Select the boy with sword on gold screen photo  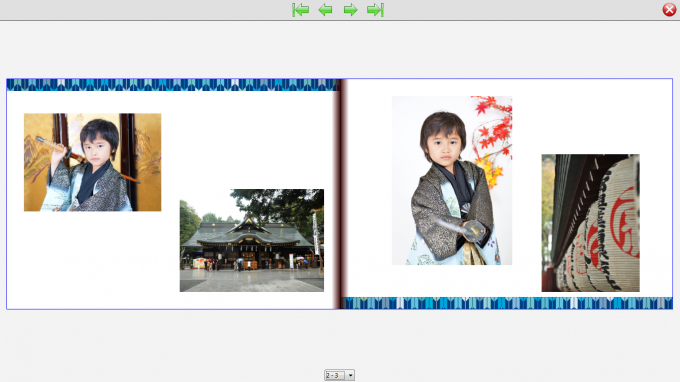tap(92, 162)
